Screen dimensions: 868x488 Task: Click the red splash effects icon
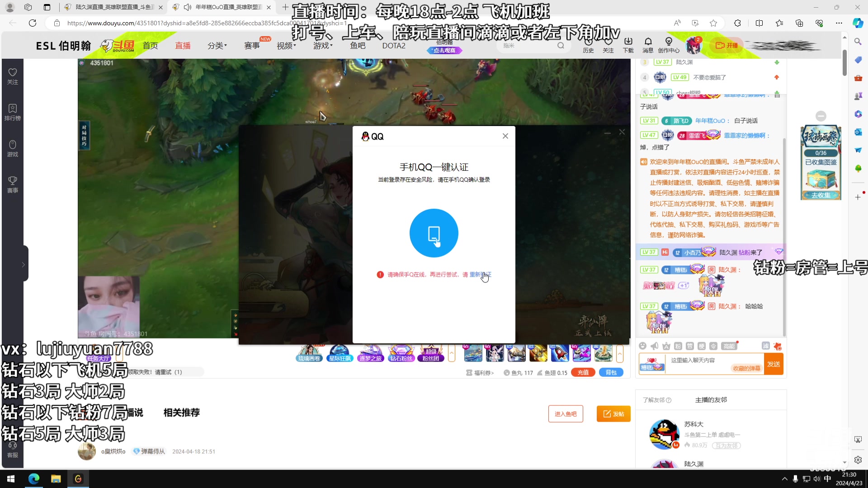click(778, 346)
